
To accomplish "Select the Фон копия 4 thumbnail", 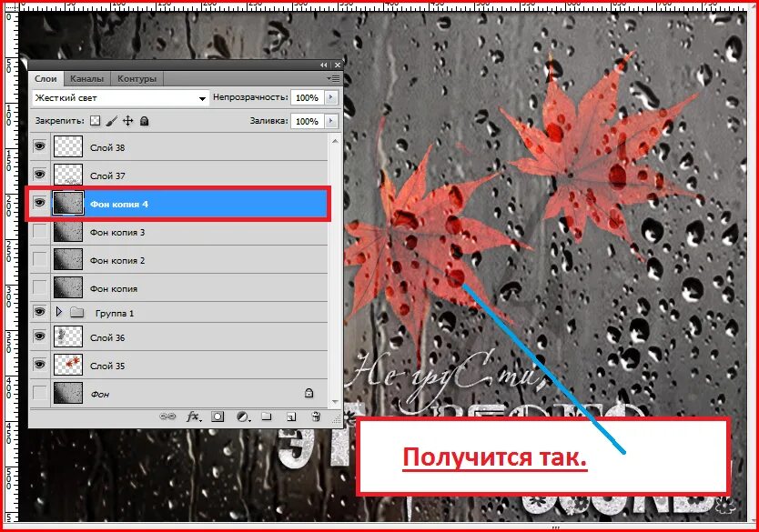I will [x=67, y=203].
